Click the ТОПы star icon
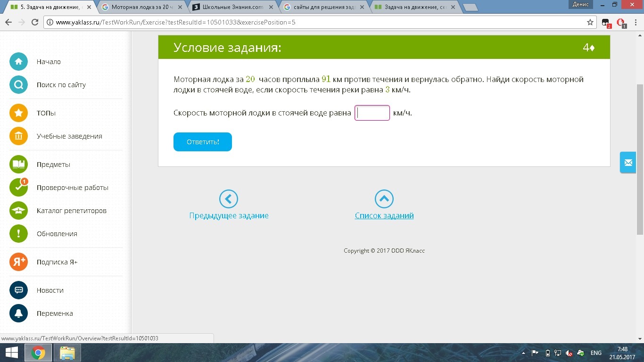 (x=18, y=113)
